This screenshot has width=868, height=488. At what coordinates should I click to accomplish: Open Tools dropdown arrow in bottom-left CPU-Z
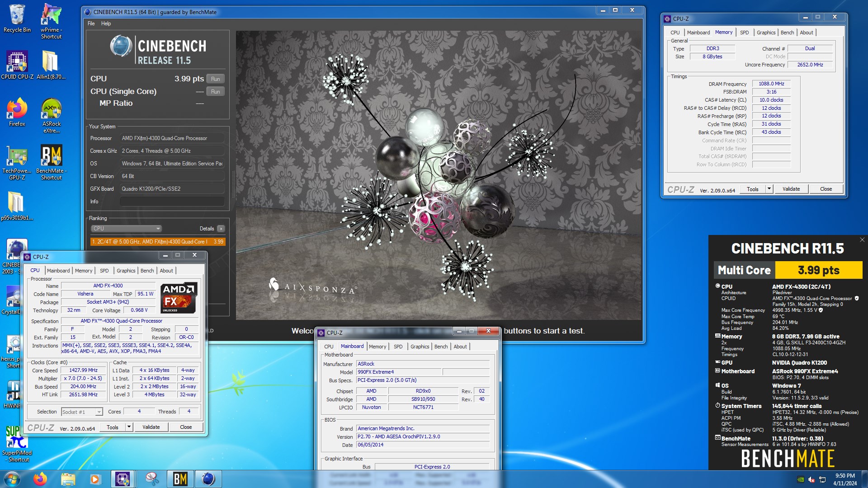coord(129,427)
